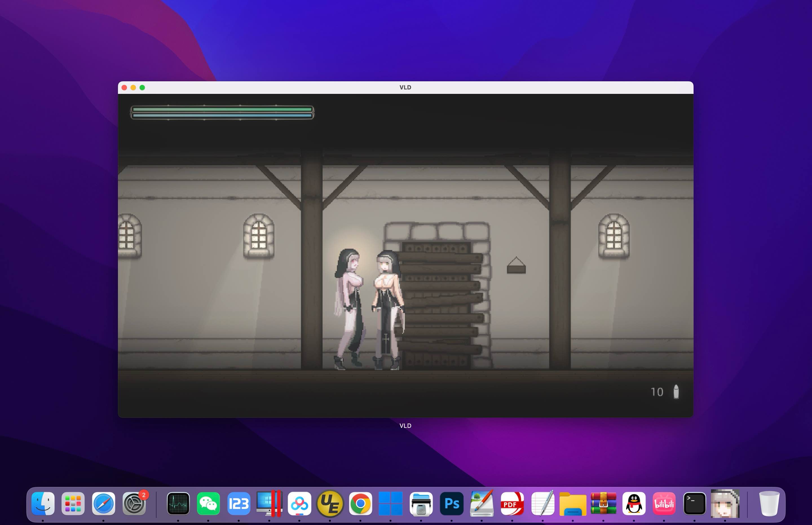This screenshot has height=525, width=812.
Task: Click the VLD window title text
Action: [405, 87]
